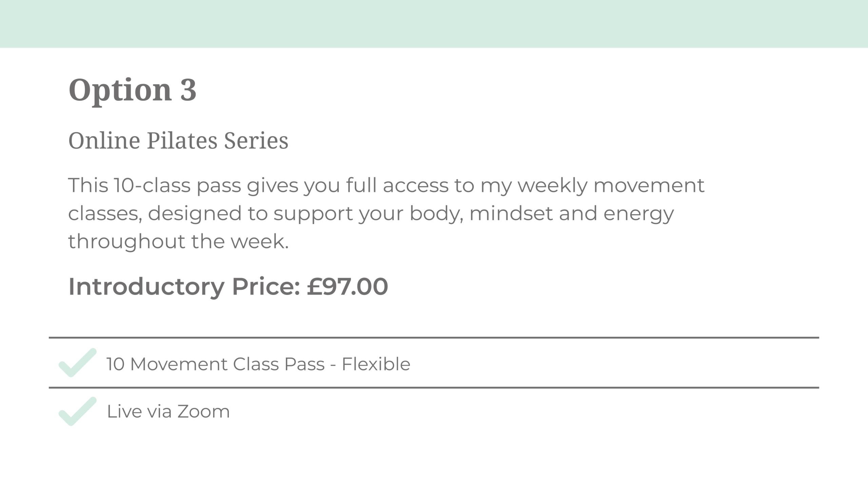The width and height of the screenshot is (868, 488).
Task: Click the word Flexible in the feature list
Action: [x=376, y=364]
